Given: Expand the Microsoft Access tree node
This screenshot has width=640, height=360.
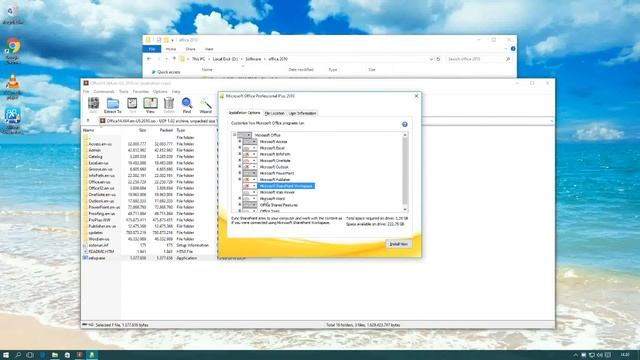Looking at the screenshot, I should [x=240, y=142].
